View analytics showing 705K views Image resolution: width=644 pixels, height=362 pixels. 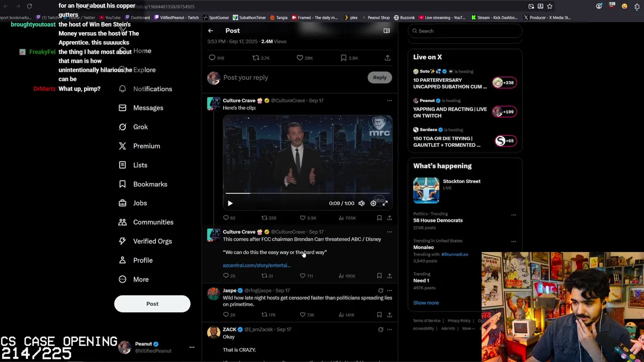coord(347,218)
